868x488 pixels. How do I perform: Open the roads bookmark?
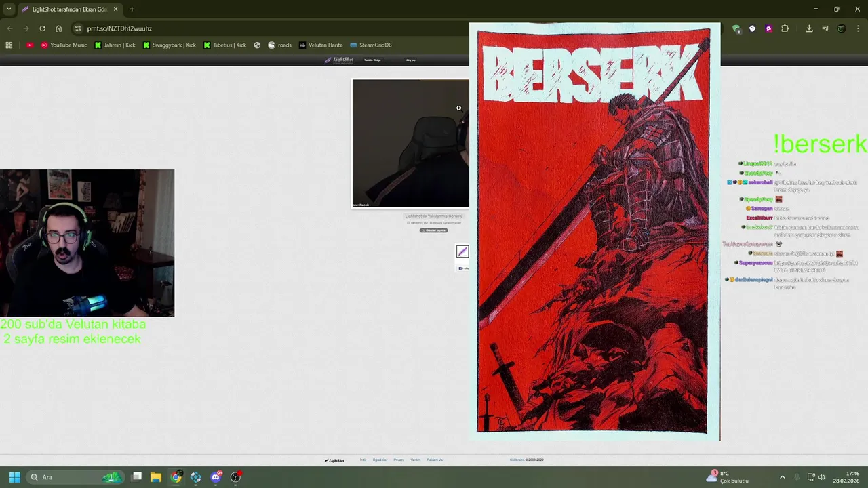click(279, 45)
